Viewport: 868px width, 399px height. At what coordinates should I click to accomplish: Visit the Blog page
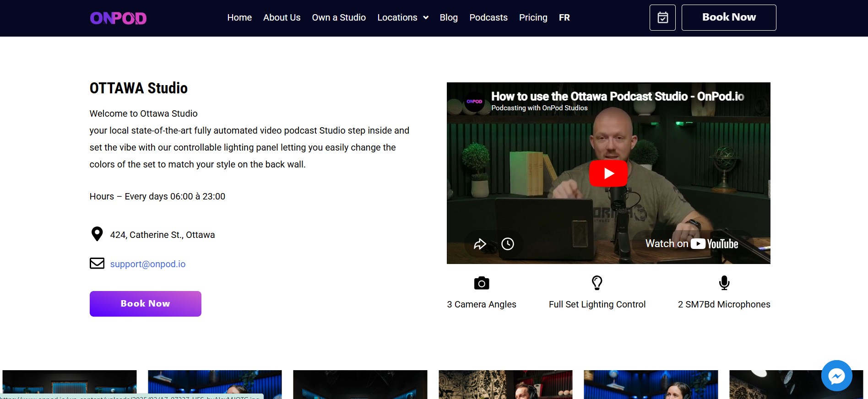tap(449, 18)
